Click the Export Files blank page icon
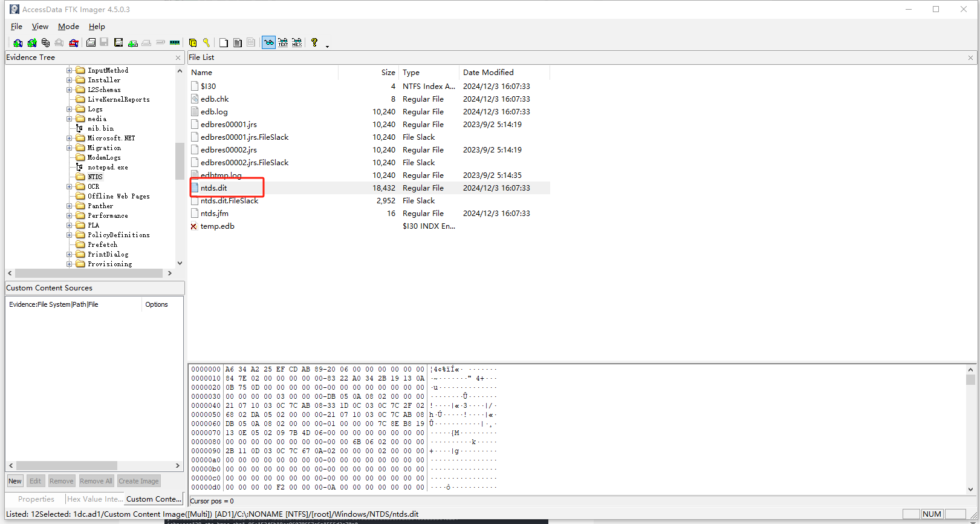 point(224,42)
